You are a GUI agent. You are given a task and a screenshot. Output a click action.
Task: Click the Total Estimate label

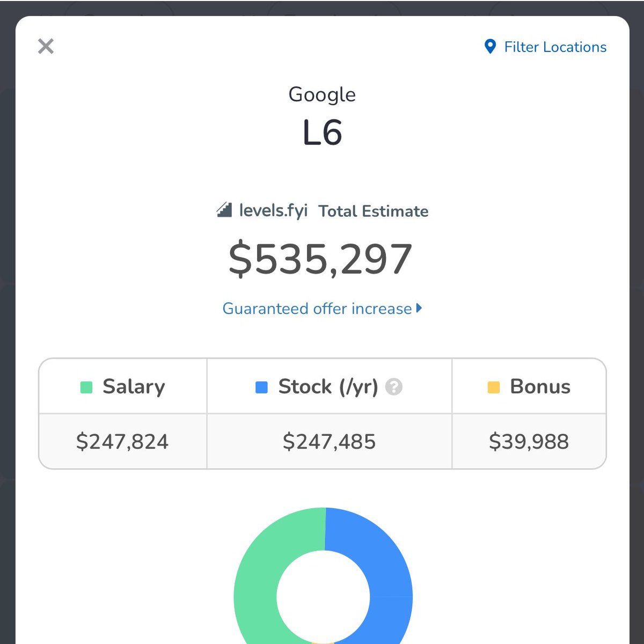click(x=374, y=211)
